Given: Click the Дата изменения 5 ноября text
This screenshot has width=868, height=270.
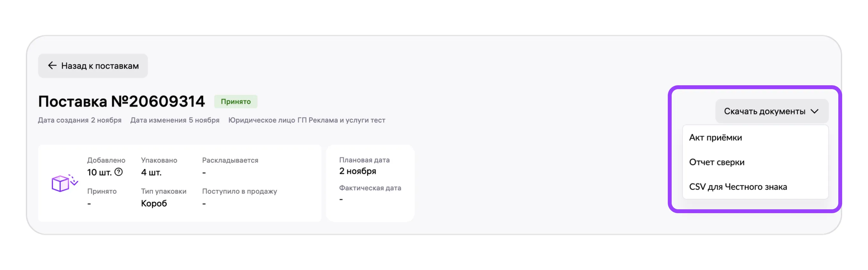Looking at the screenshot, I should (x=175, y=120).
